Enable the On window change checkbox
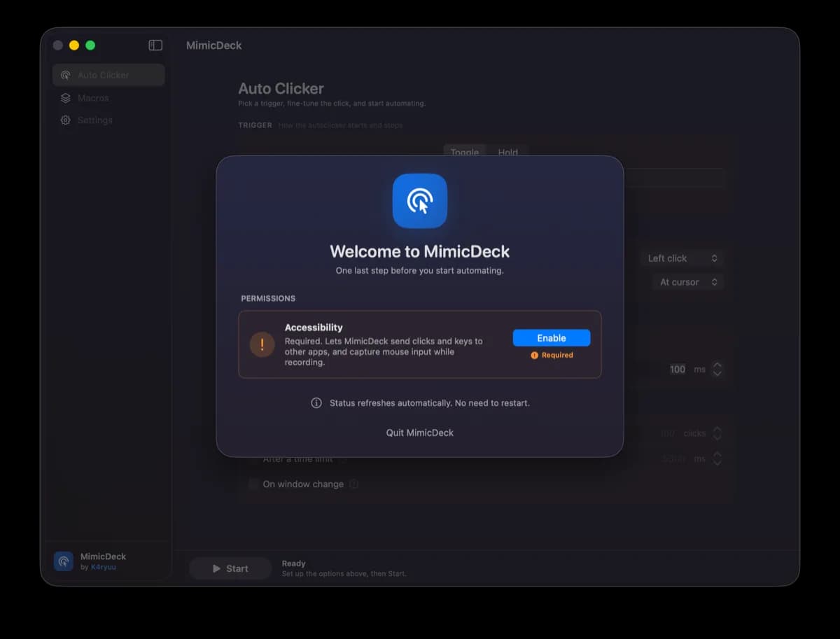Screen dimensions: 840x639 click(x=253, y=484)
